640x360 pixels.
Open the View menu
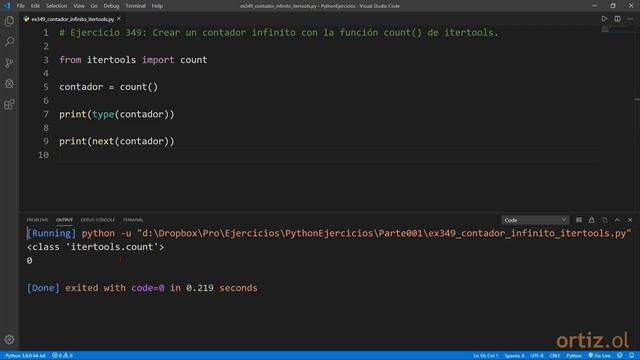[79, 6]
